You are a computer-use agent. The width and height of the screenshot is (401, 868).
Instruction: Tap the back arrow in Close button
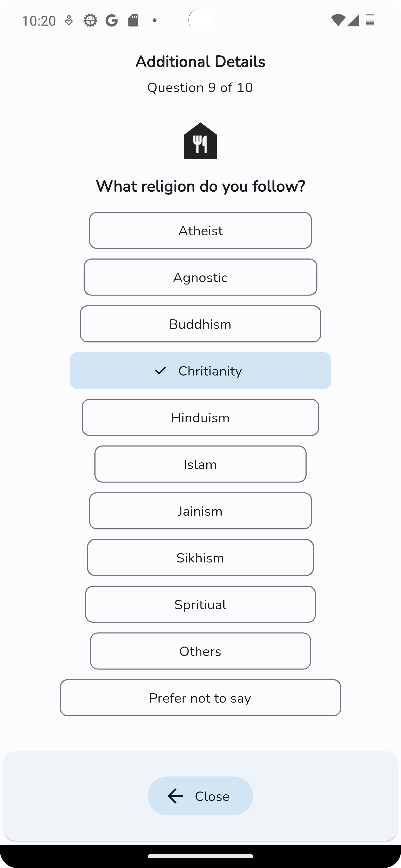coord(175,796)
